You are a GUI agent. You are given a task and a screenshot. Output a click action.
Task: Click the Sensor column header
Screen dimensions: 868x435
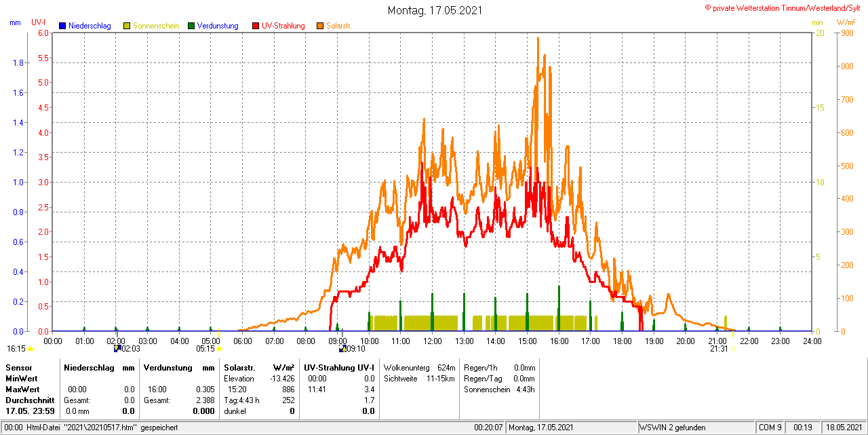coord(18,367)
